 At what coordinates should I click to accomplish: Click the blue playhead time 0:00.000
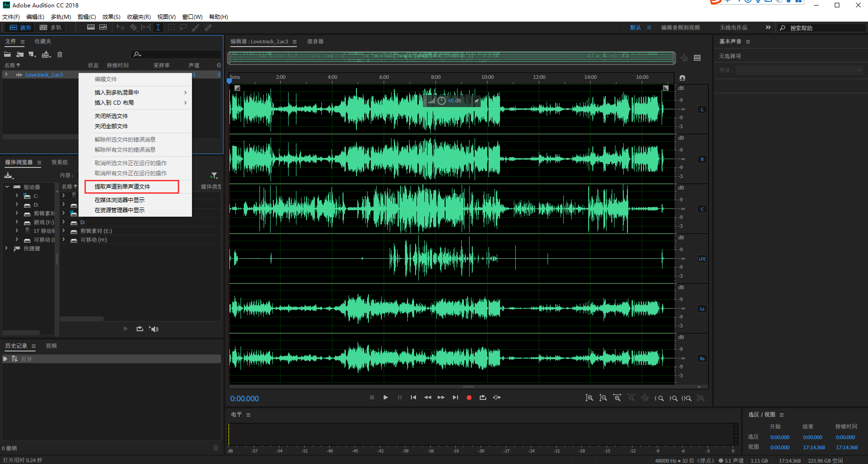click(x=245, y=399)
